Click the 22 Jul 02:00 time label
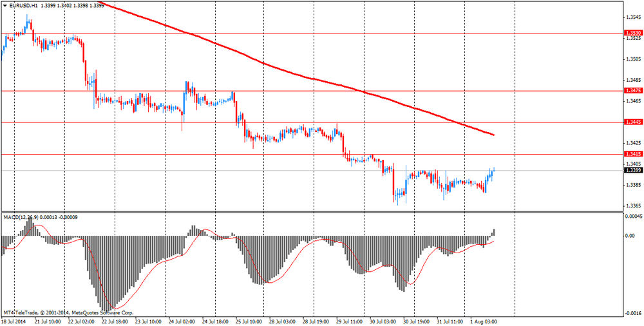This screenshot has height=326, width=644. pos(82,321)
